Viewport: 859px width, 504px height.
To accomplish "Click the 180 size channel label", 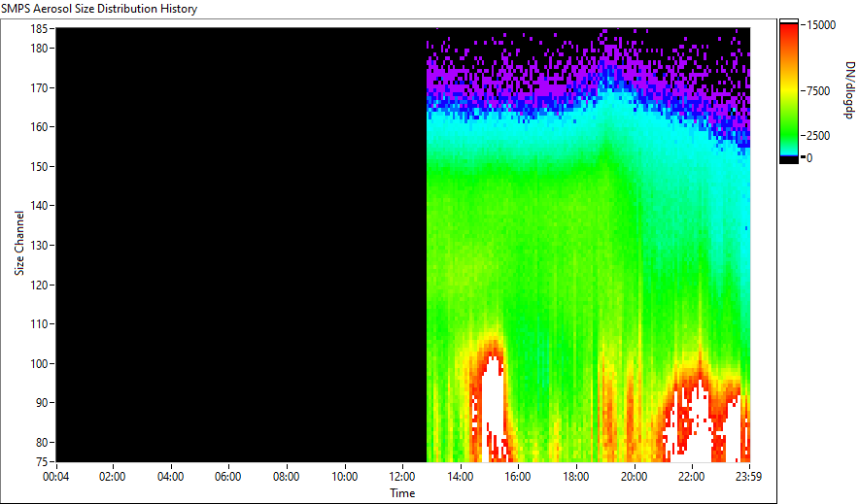I will pyautogui.click(x=38, y=49).
